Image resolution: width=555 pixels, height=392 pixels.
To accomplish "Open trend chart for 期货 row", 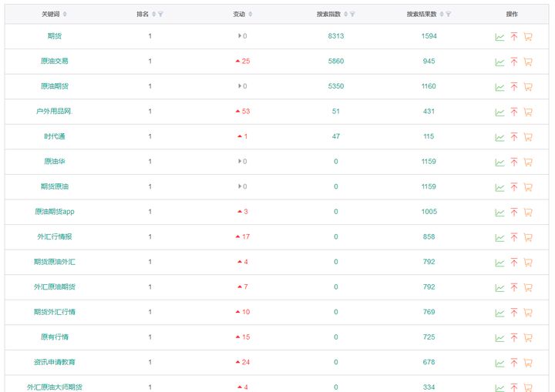I will click(x=499, y=37).
